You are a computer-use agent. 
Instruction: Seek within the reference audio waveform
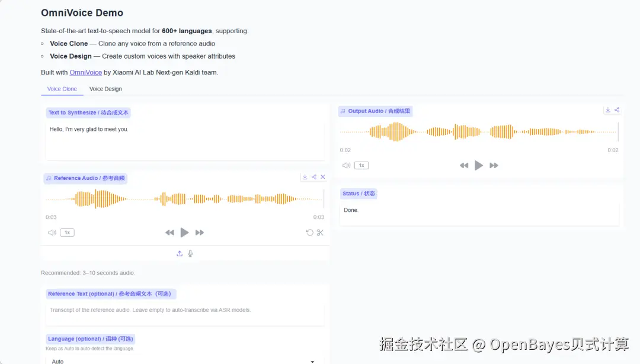[x=185, y=199]
